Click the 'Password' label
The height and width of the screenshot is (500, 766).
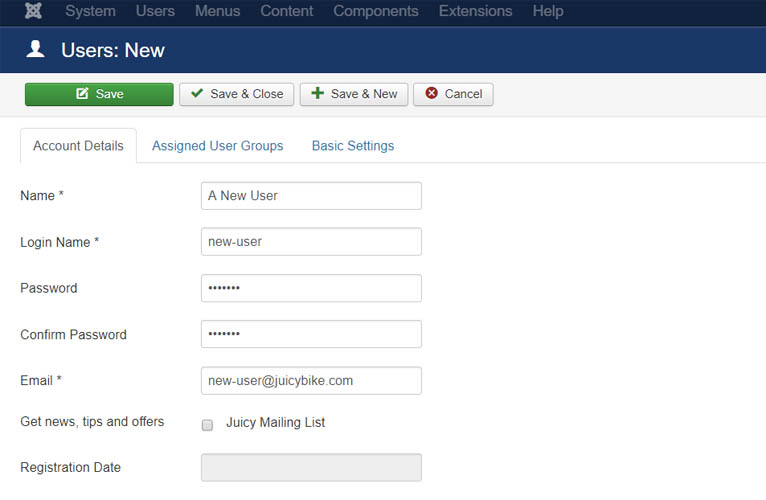pos(48,288)
